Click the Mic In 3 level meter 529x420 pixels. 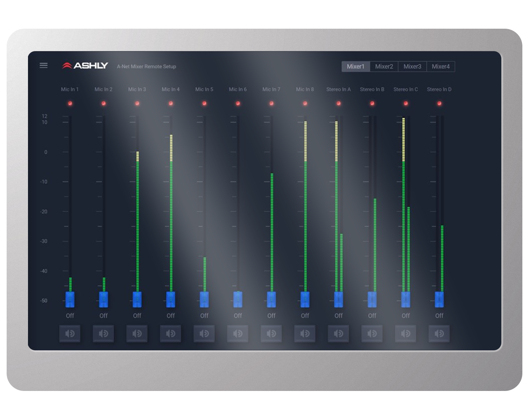(x=137, y=221)
